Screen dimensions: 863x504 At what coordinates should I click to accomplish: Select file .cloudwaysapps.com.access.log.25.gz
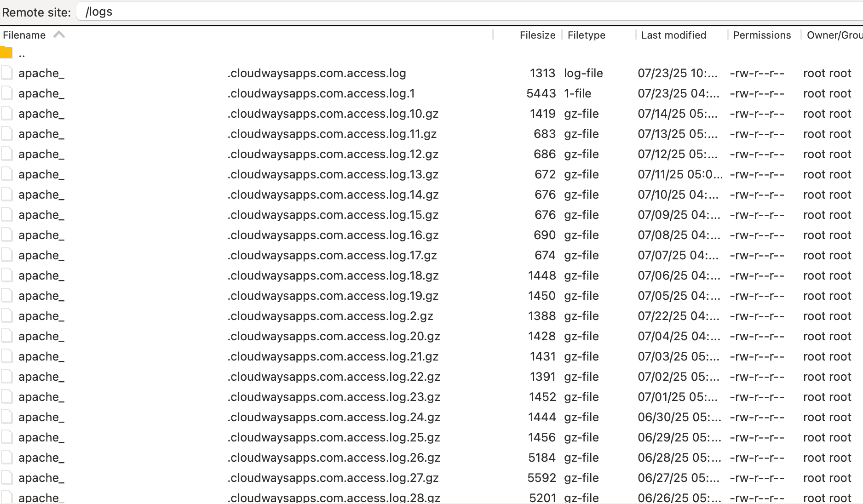pos(334,437)
